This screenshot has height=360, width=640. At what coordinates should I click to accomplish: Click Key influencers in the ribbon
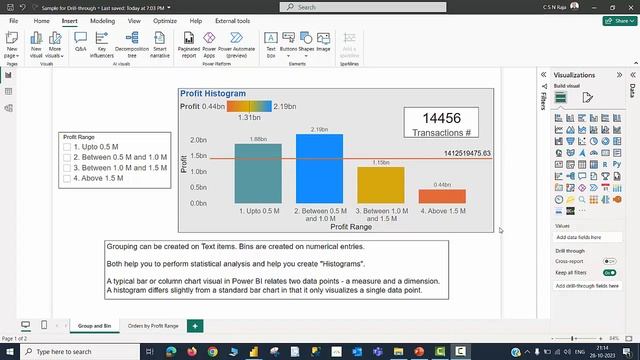(x=102, y=45)
